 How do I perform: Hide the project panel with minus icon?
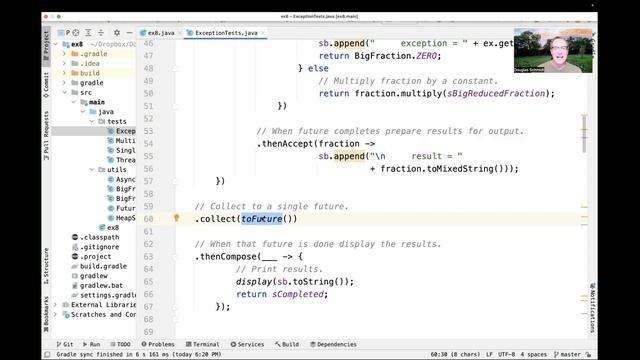[x=129, y=33]
